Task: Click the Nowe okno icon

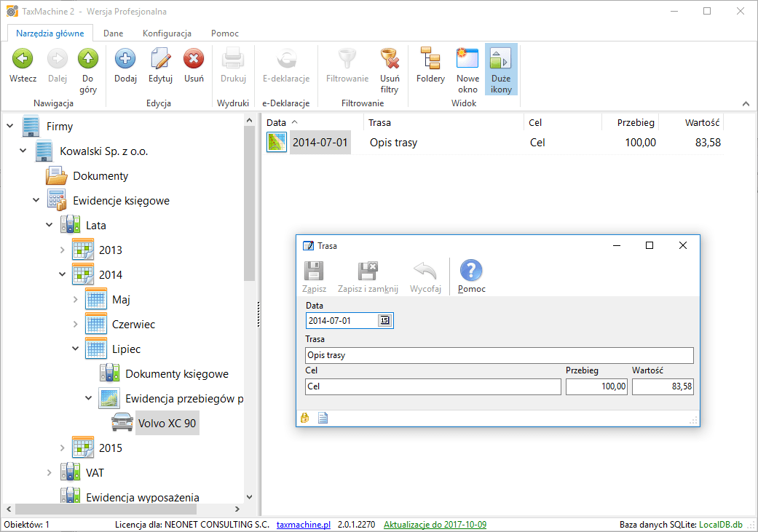Action: 467,60
